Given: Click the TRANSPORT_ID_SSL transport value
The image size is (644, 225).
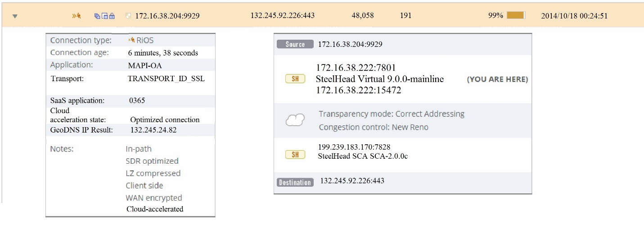Looking at the screenshot, I should pyautogui.click(x=166, y=78).
